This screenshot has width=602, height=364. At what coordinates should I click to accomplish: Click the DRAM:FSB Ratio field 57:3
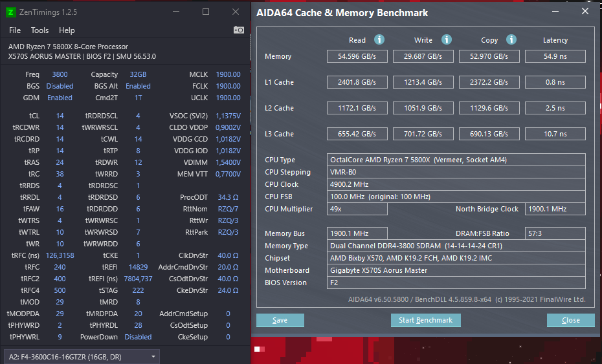pyautogui.click(x=555, y=233)
